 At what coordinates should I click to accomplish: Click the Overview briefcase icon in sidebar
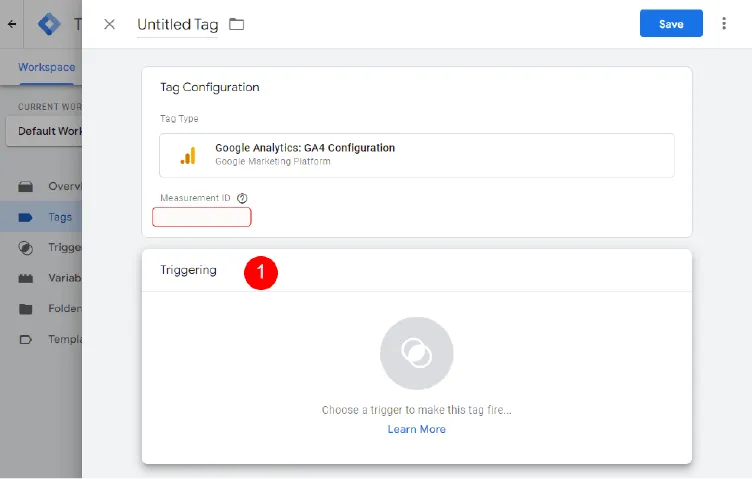click(x=26, y=186)
